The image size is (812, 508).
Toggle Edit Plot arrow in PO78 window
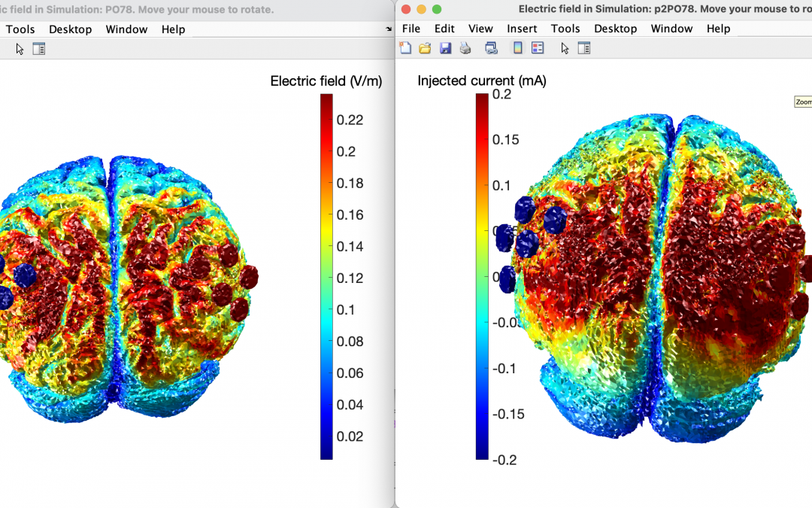20,49
